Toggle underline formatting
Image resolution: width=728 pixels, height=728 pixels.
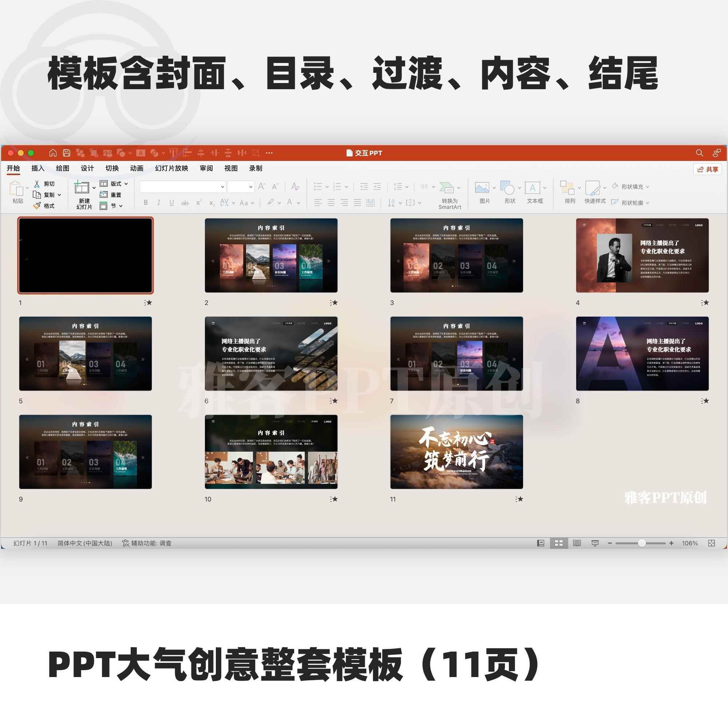[171, 203]
